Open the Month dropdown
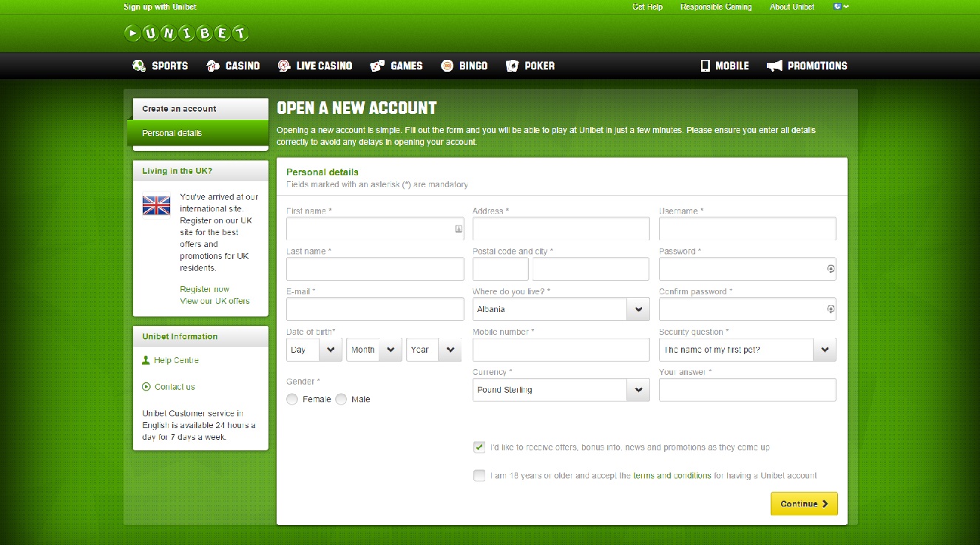Image resolution: width=980 pixels, height=545 pixels. coord(374,350)
